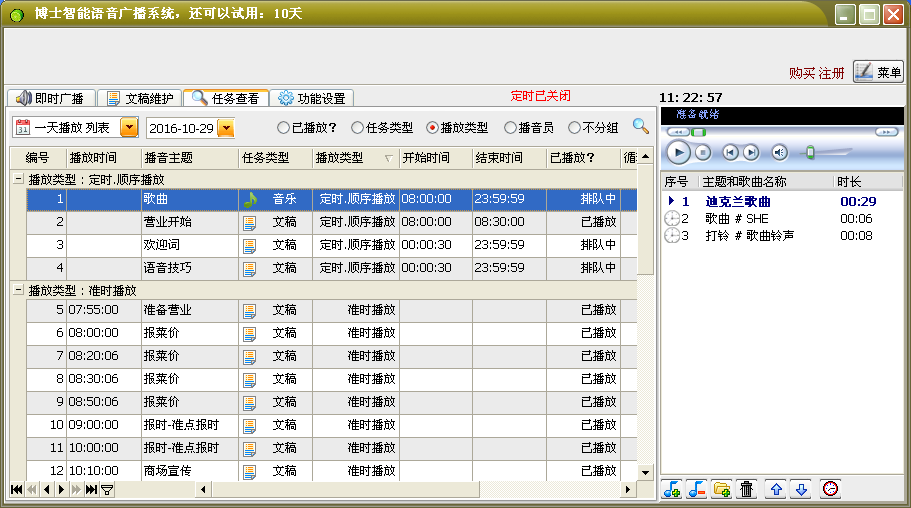Viewport: 911px width, 508px height.
Task: Switch to the 任务查看 tab
Action: coord(226,98)
